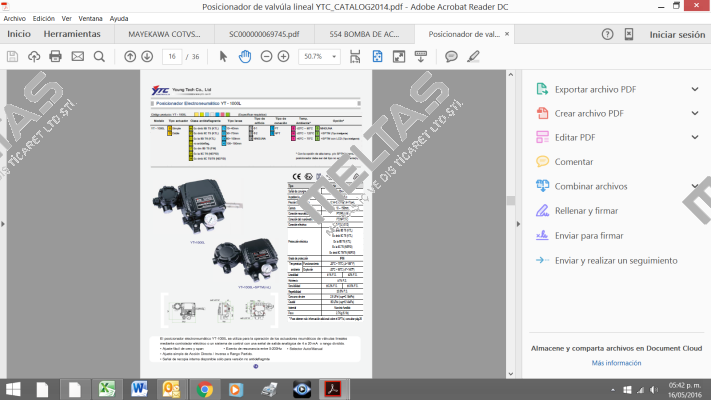Viewport: 711px width, 400px height.
Task: Go to next page arrow
Action: click(147, 57)
